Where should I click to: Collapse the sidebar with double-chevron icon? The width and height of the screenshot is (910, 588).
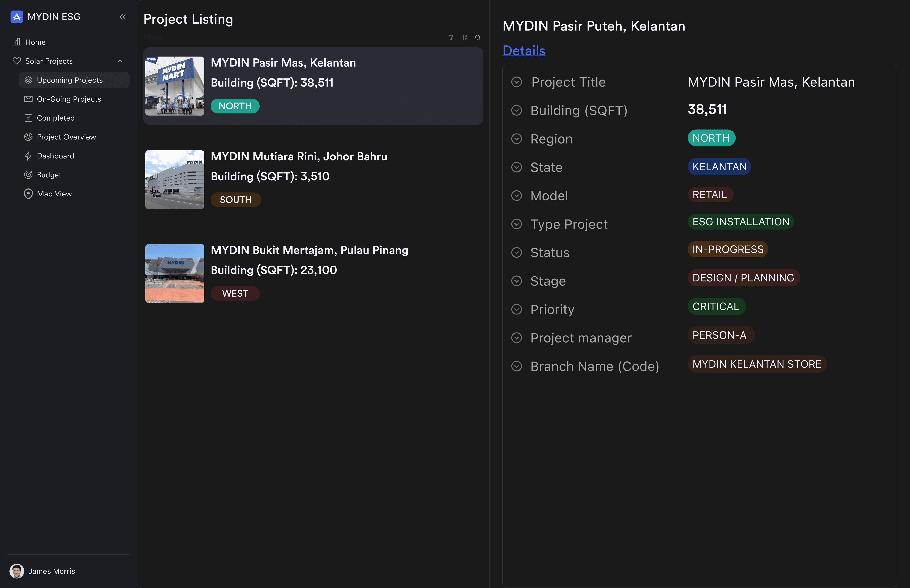123,17
